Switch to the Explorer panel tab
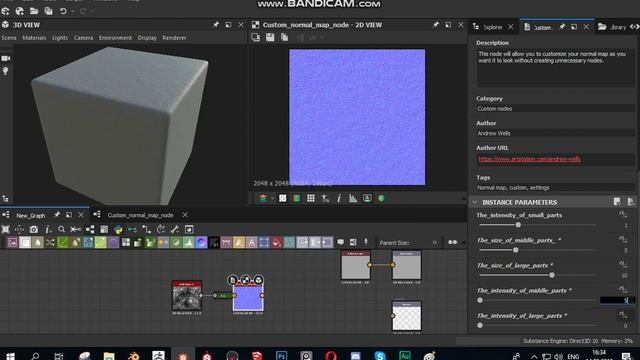640x360 pixels. pos(493,27)
